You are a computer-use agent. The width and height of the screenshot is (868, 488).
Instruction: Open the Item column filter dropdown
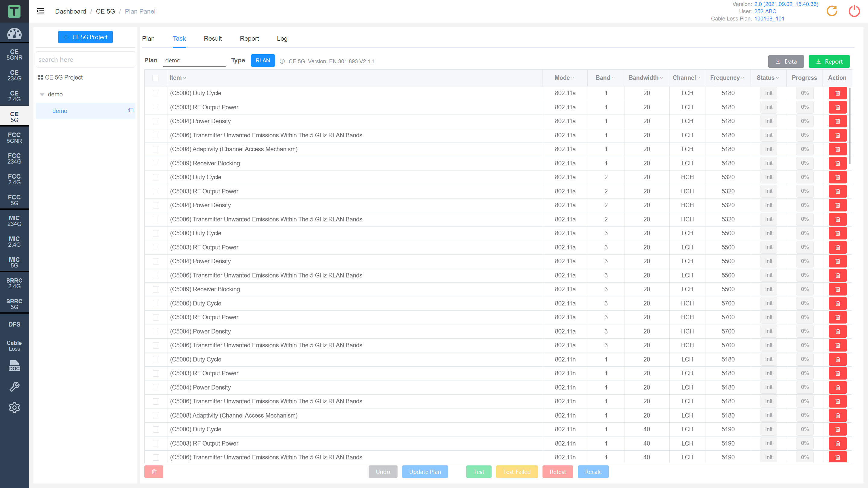click(185, 78)
